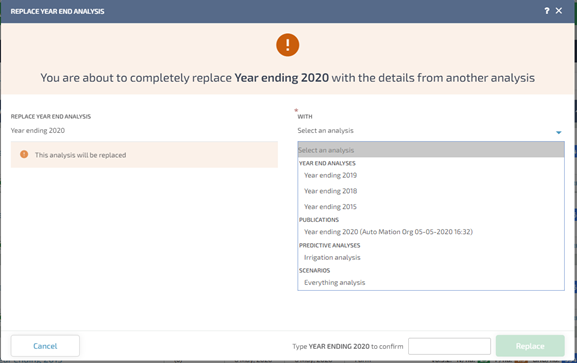Click the small warning icon beside 'This analysis will be replaced'
The width and height of the screenshot is (577, 363).
coord(24,154)
